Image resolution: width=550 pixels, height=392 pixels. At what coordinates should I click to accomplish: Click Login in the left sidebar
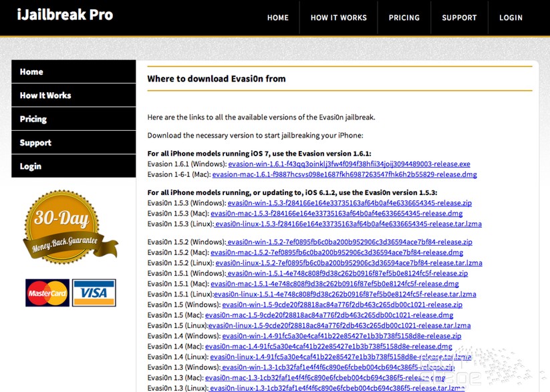74,166
